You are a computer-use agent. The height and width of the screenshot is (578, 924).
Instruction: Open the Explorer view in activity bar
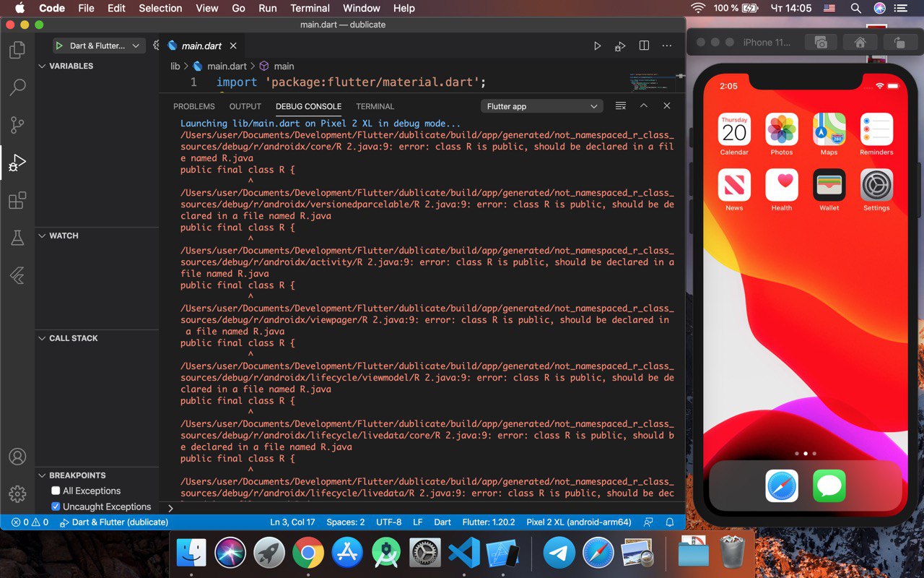click(x=17, y=51)
